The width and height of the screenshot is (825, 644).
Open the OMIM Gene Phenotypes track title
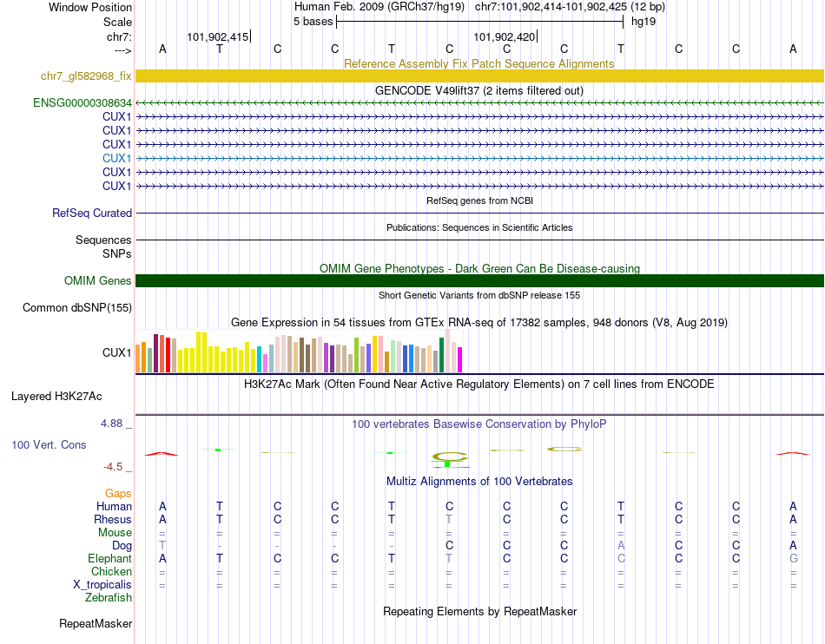pyautogui.click(x=479, y=268)
